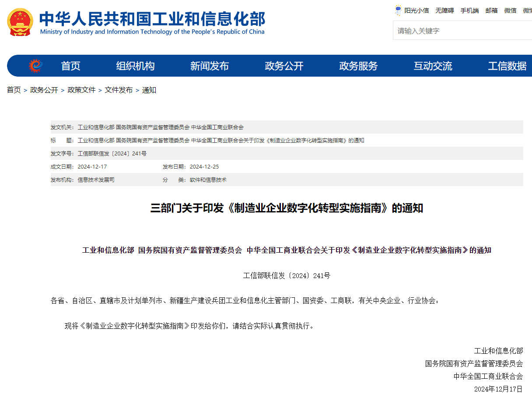Click 政策文件 in the breadcrumb

pyautogui.click(x=81, y=90)
